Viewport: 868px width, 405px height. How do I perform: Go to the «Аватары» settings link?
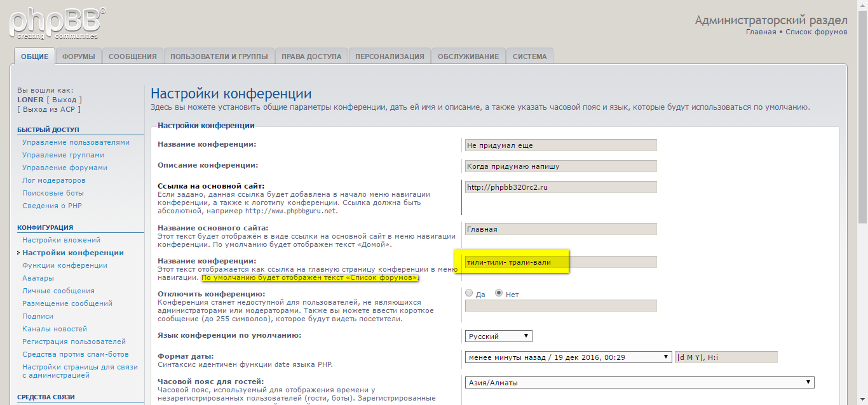coord(38,278)
